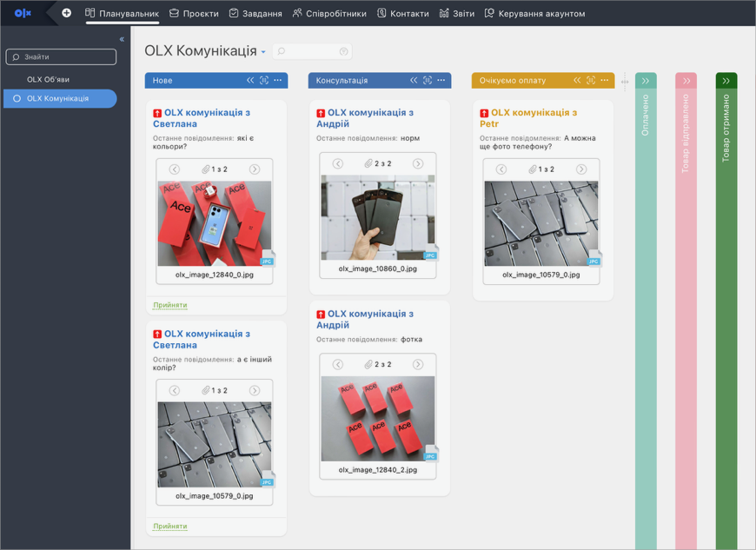Click the file name olx_image_12840_2.jpg
Screen dimensions: 756x550
coord(378,470)
